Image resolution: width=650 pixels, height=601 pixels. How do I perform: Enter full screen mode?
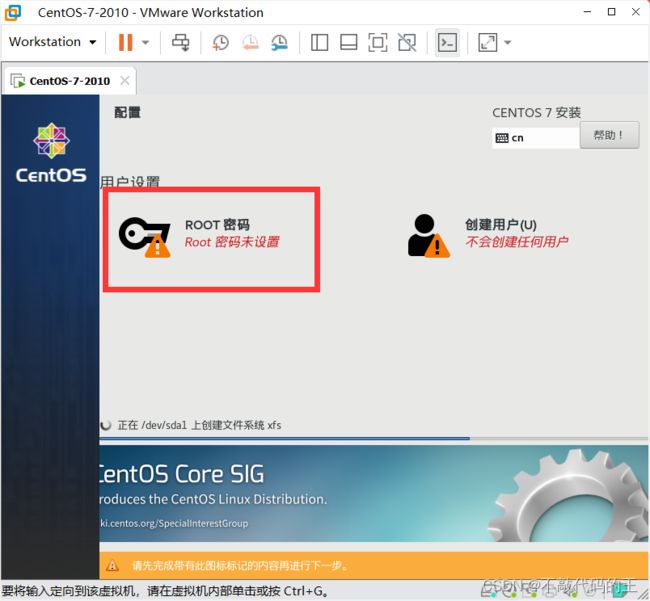pos(378,42)
